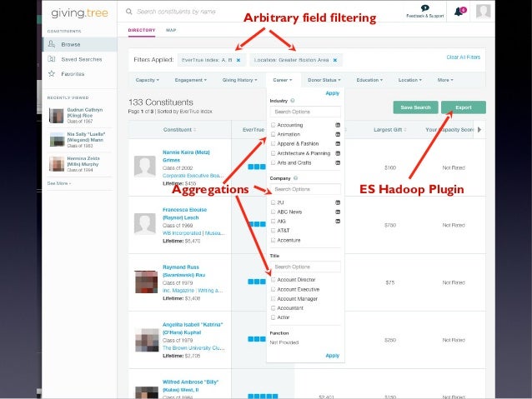The height and width of the screenshot is (399, 532).
Task: Click the Favorites star icon
Action: (x=52, y=73)
